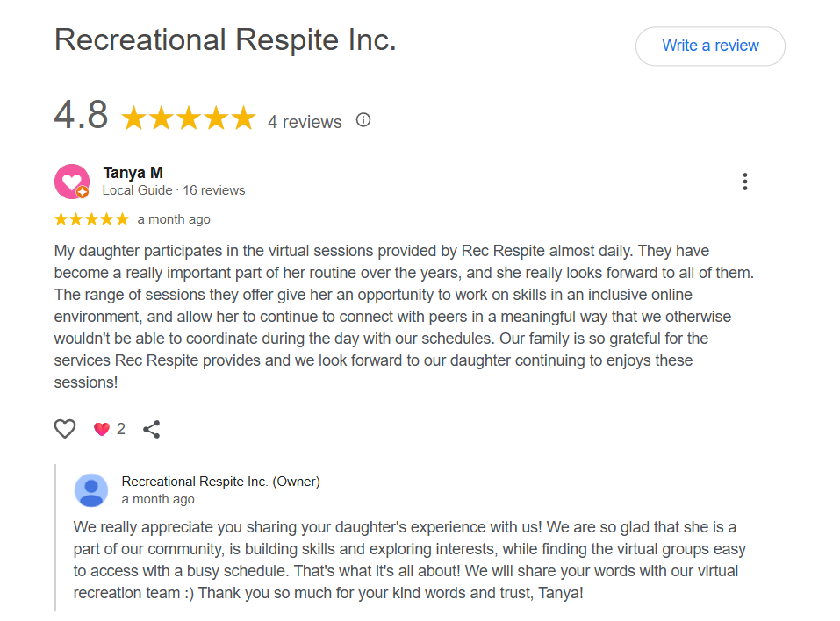Click the third star in the overall rating row
This screenshot has height=621, width=840.
187,118
